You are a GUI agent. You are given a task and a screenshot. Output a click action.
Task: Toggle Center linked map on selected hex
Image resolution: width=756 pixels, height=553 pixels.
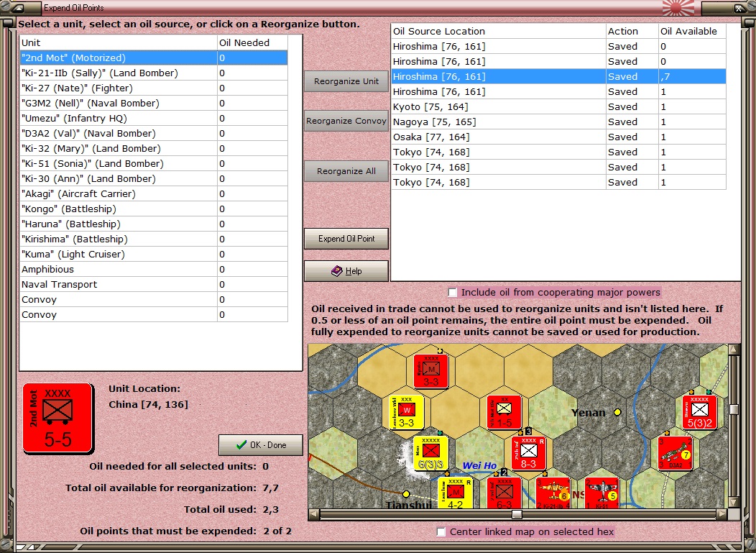point(441,531)
